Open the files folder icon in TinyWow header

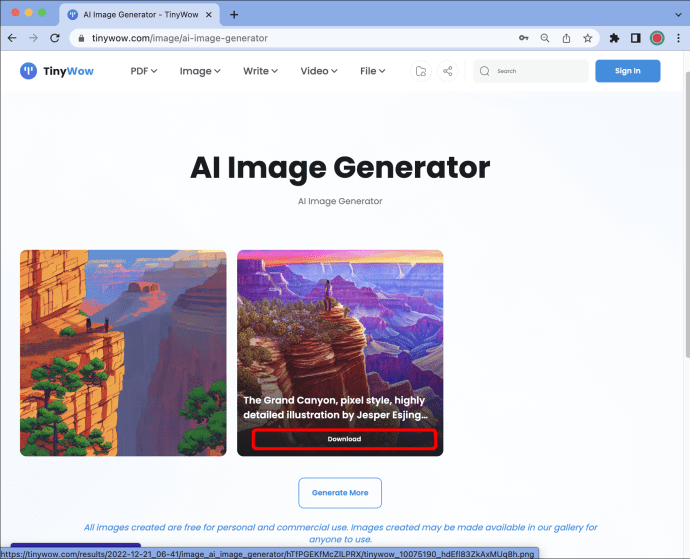pyautogui.click(x=421, y=71)
